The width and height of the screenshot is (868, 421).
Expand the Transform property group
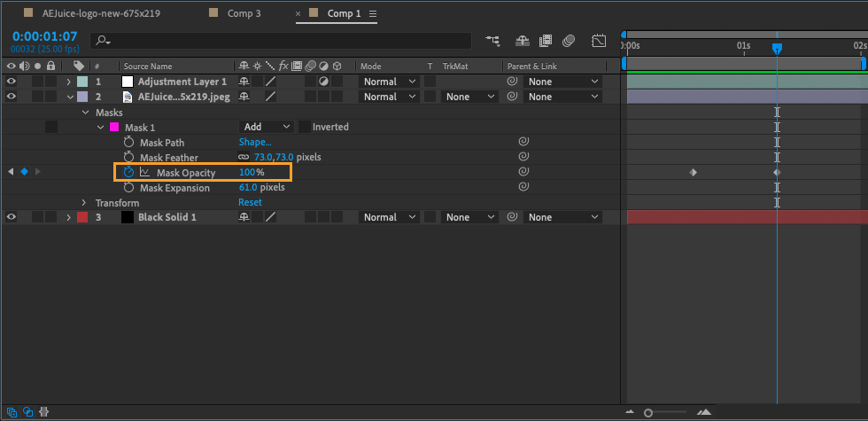click(x=85, y=203)
